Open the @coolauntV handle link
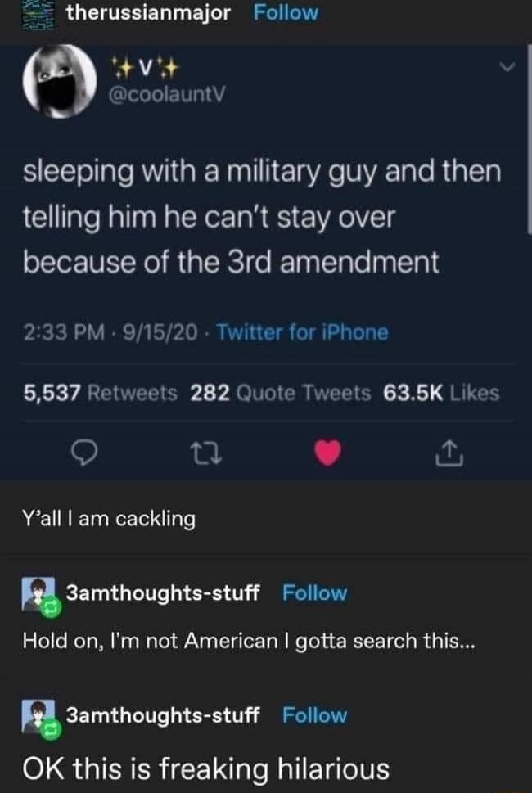The image size is (532, 793). pos(168,93)
